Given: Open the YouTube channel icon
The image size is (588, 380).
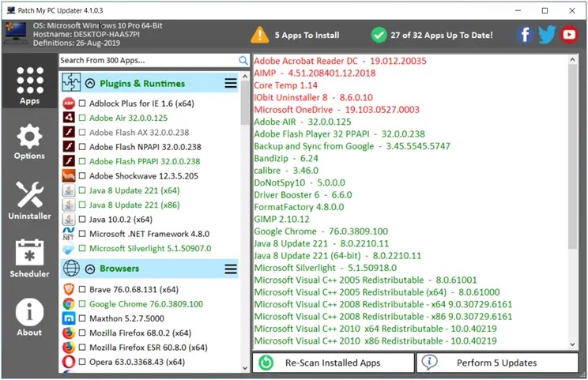Looking at the screenshot, I should tap(569, 35).
